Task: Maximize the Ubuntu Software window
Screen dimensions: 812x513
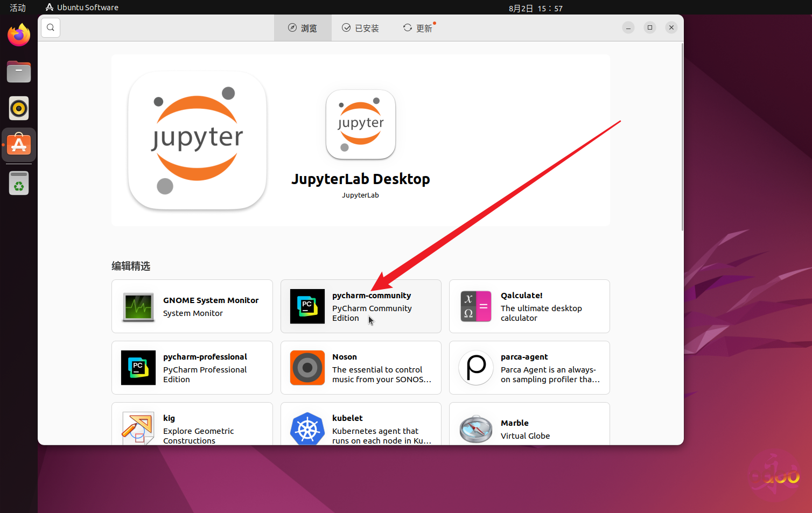Action: point(650,27)
